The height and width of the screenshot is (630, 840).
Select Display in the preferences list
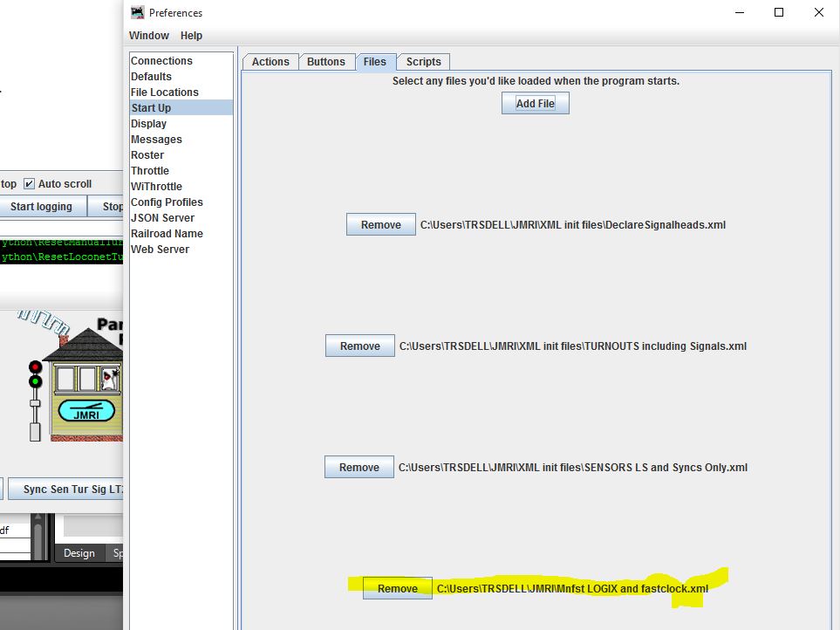click(x=181, y=124)
